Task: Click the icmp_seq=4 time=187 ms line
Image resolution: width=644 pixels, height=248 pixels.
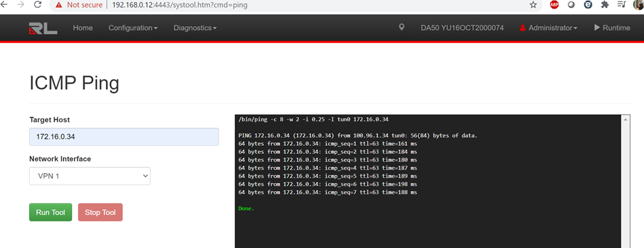Action: pyautogui.click(x=328, y=168)
